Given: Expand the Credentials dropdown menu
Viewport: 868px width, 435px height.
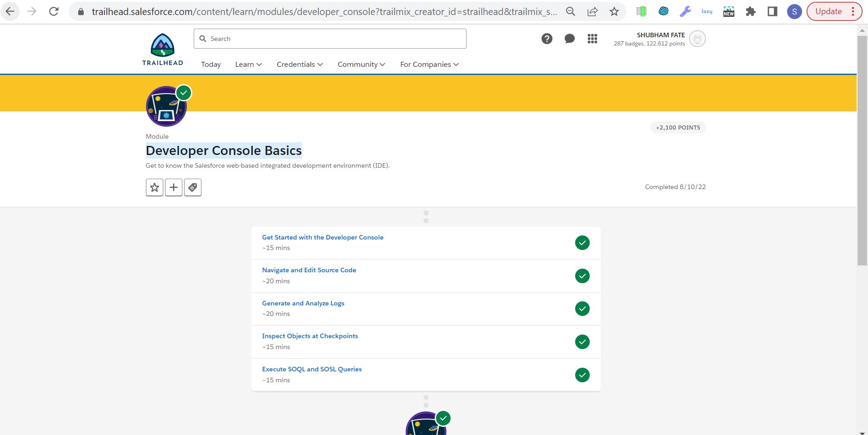Looking at the screenshot, I should [300, 65].
